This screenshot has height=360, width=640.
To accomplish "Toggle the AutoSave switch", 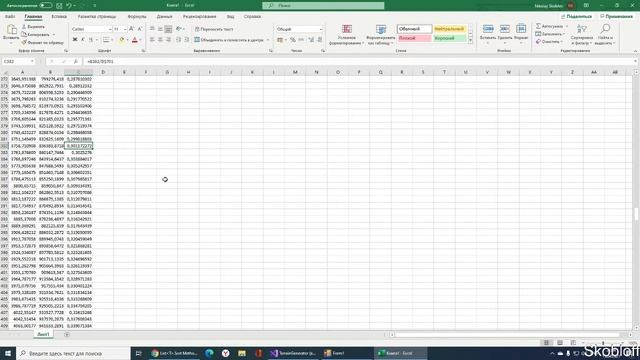I will click(45, 6).
